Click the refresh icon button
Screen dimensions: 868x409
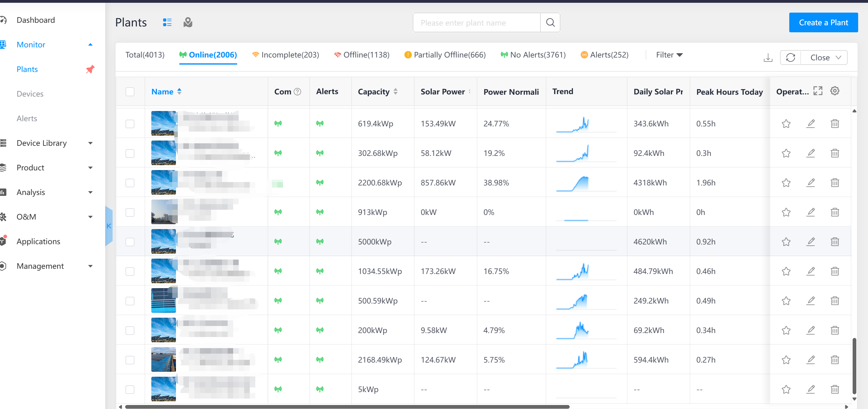pos(790,58)
